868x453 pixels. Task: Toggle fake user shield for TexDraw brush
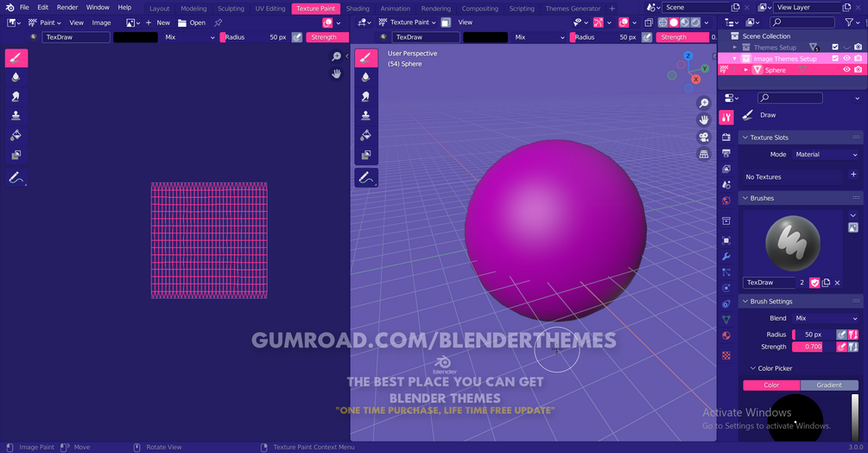pos(814,283)
